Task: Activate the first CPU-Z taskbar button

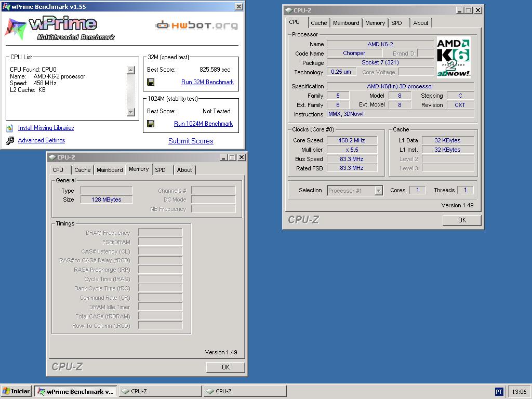Action: (160, 391)
